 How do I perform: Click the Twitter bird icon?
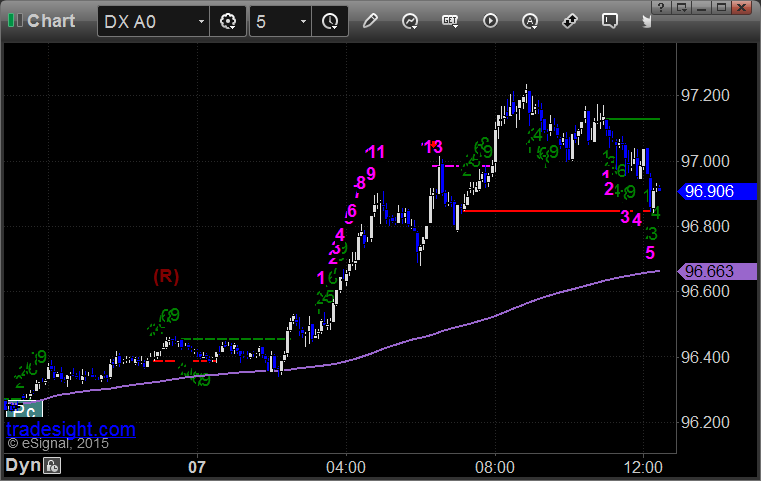pos(646,21)
